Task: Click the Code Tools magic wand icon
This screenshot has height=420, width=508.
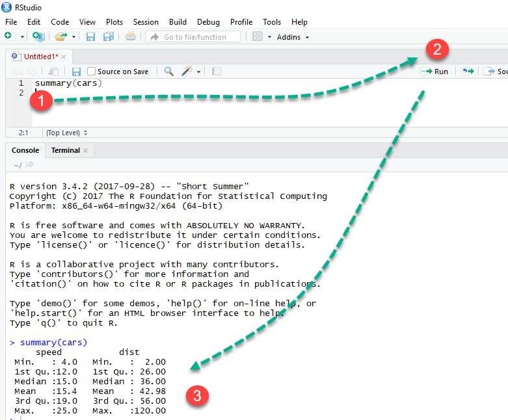Action: (187, 71)
